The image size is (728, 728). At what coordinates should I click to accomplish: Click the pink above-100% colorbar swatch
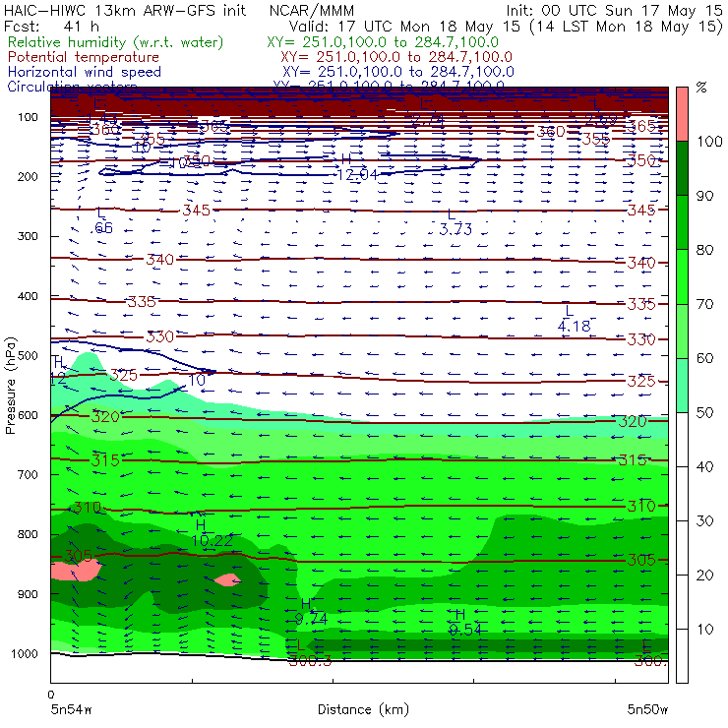(x=682, y=114)
